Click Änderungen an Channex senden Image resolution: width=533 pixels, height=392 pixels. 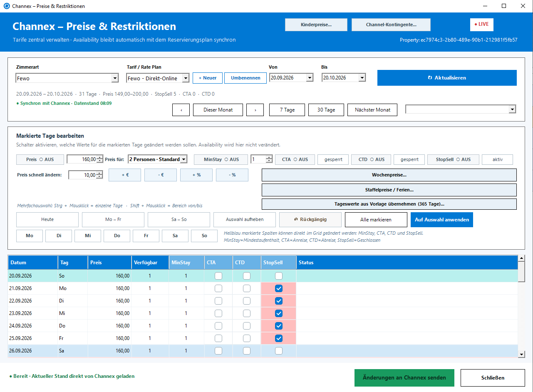point(404,378)
